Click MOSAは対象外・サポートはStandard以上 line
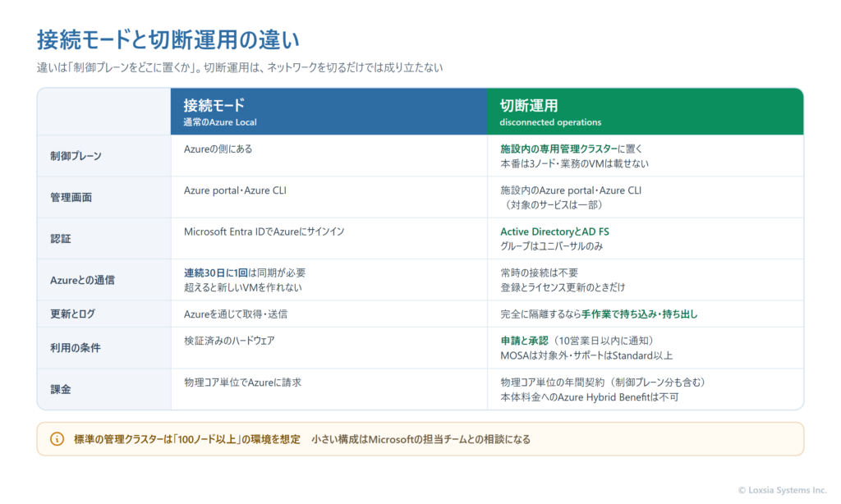This screenshot has width=841, height=504. (586, 355)
